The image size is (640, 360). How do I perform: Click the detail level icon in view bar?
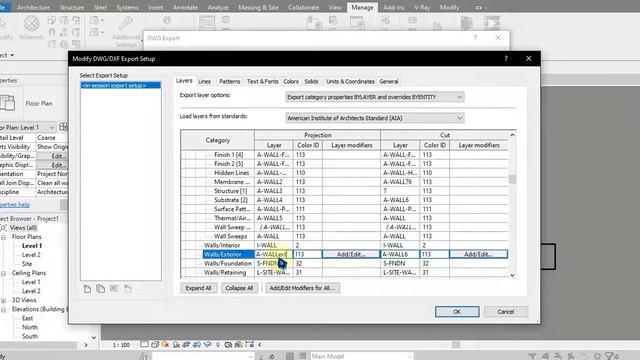pyautogui.click(x=144, y=344)
